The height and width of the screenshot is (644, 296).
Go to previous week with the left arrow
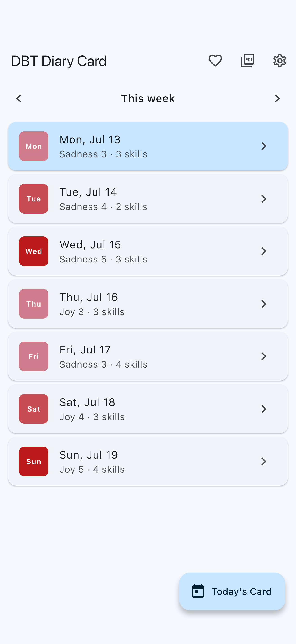pyautogui.click(x=19, y=98)
